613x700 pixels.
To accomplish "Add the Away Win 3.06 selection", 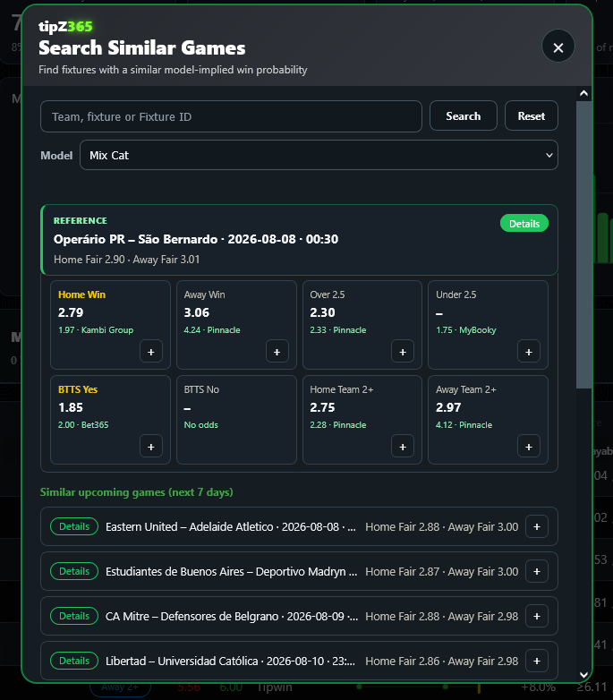I will point(277,352).
